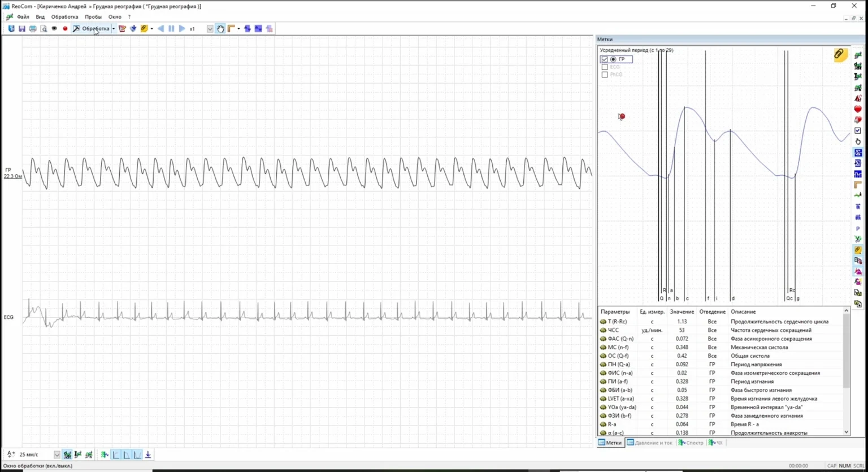Click the yellow paperclip in averaged period graph
This screenshot has height=472, width=868.
click(839, 54)
